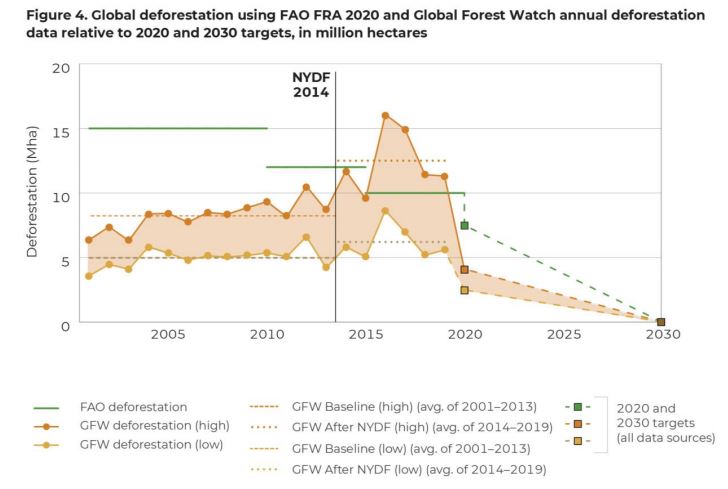Screen dimensions: 728x489
Task: Click the 2020 and 2030 targets legend text
Action: coord(666,423)
